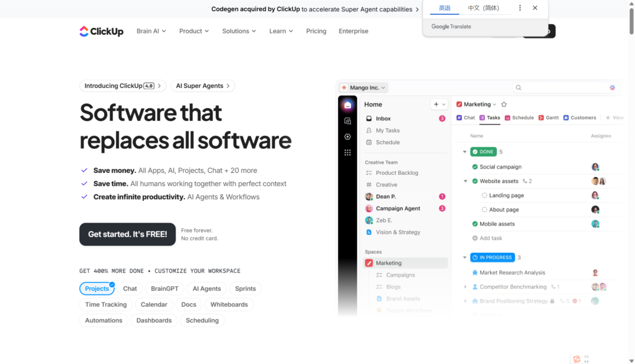Click Get started. It's FREE! button
The width and height of the screenshot is (635, 364).
click(128, 234)
